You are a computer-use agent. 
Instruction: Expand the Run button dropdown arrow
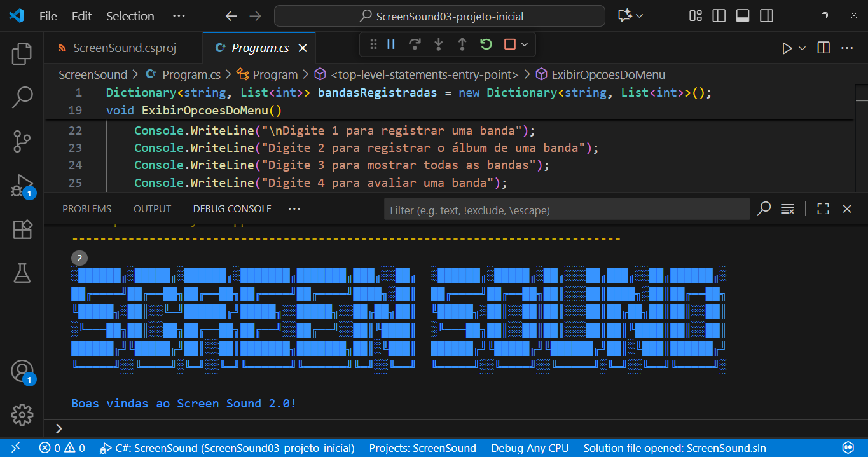point(802,48)
